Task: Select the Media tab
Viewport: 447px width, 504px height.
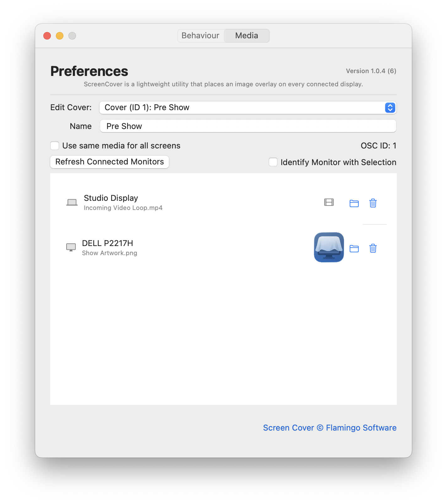Action: coord(247,35)
